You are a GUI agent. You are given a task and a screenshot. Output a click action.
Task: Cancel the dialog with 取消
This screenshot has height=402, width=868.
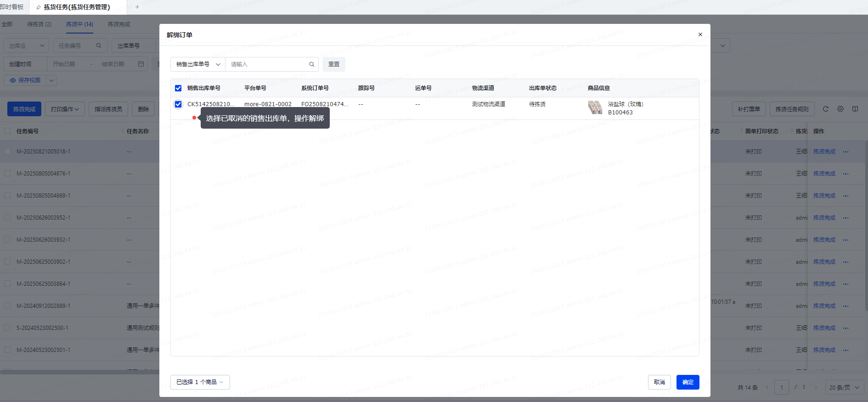coord(659,382)
